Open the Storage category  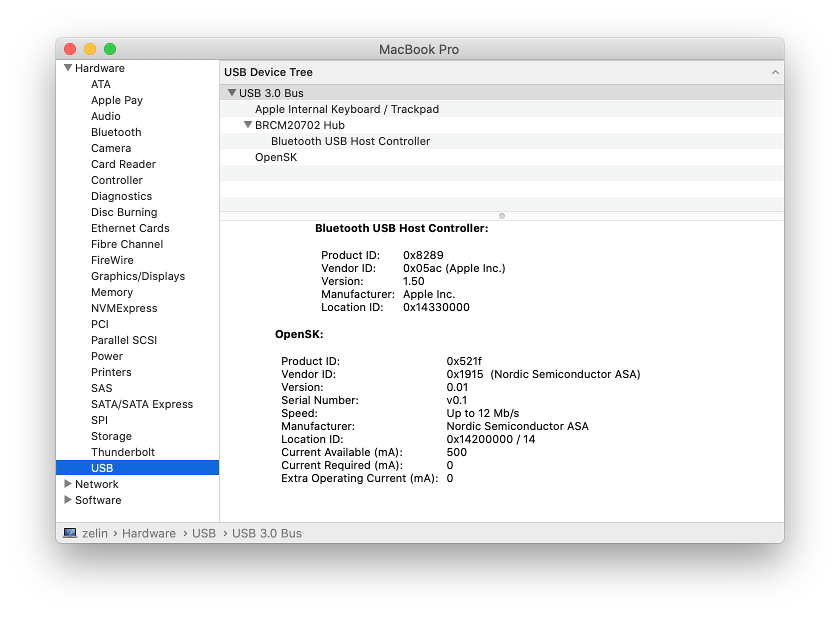coord(111,436)
